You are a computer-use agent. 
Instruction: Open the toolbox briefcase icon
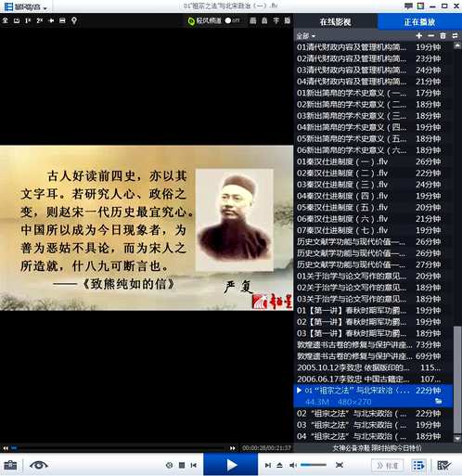(x=10, y=465)
